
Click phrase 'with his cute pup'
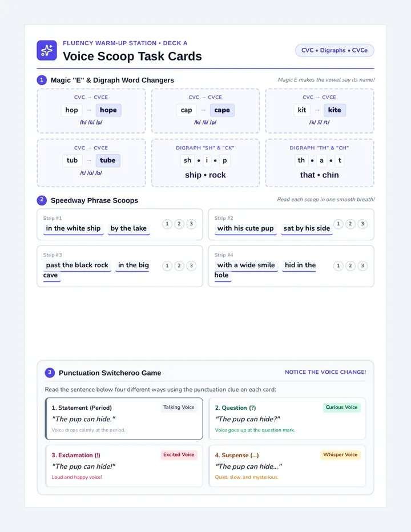click(x=245, y=228)
